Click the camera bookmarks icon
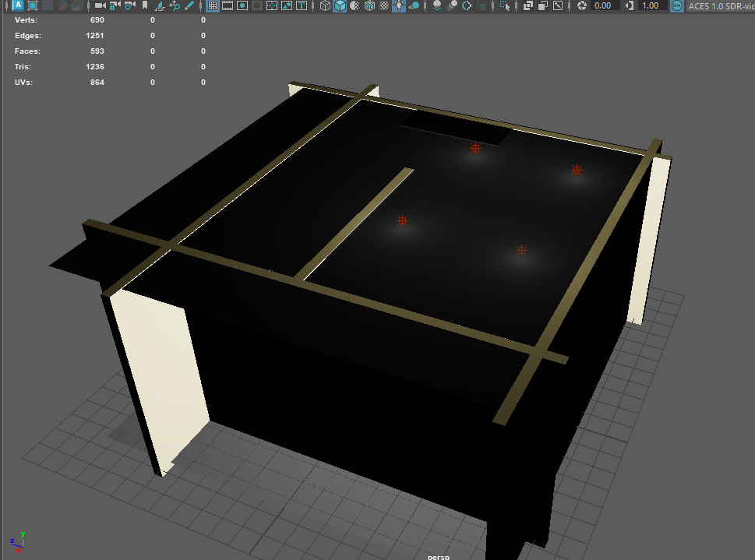The height and width of the screenshot is (560, 755). pos(144,5)
